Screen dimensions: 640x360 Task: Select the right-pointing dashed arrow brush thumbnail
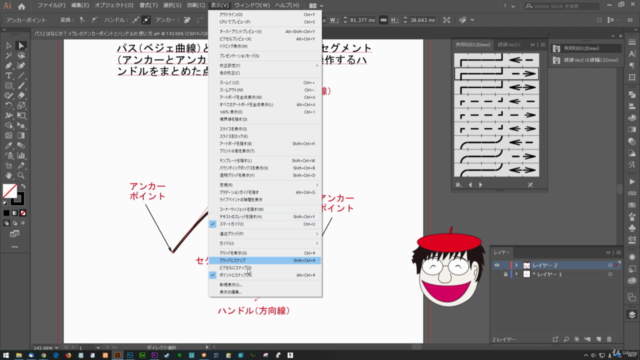coord(496,115)
